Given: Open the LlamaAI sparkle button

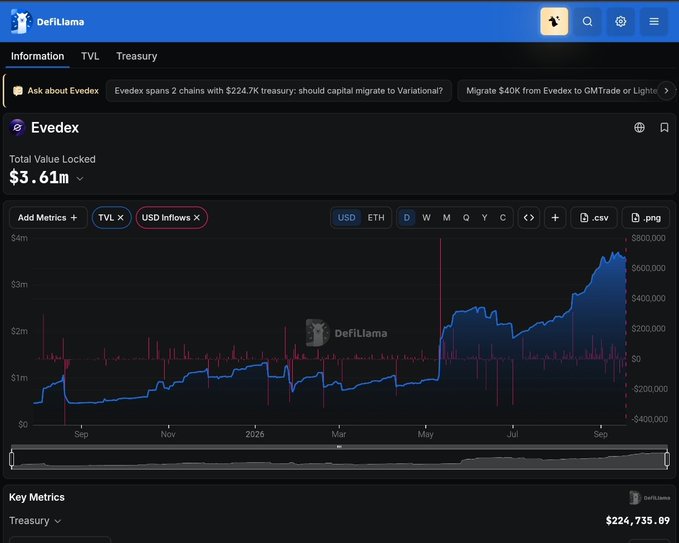Looking at the screenshot, I should point(554,21).
